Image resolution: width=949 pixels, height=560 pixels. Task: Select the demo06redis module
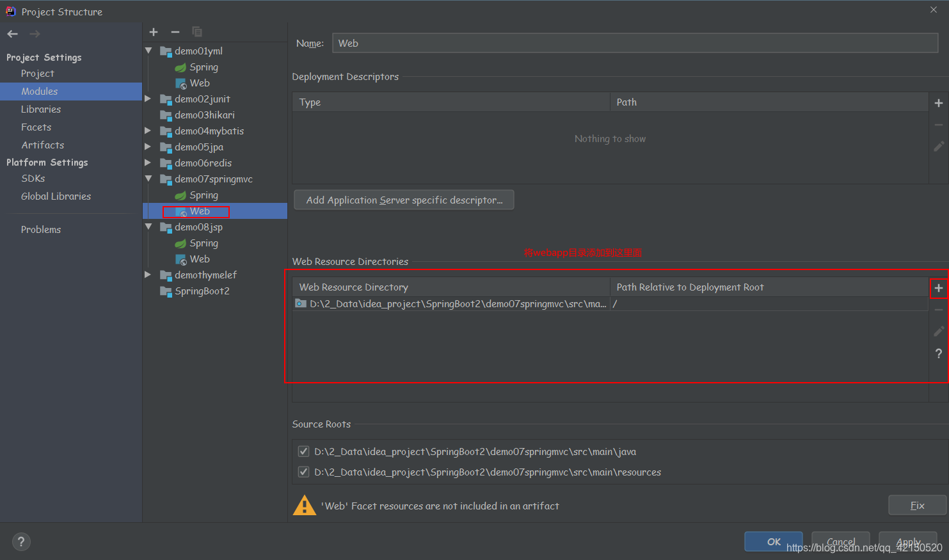coord(203,163)
